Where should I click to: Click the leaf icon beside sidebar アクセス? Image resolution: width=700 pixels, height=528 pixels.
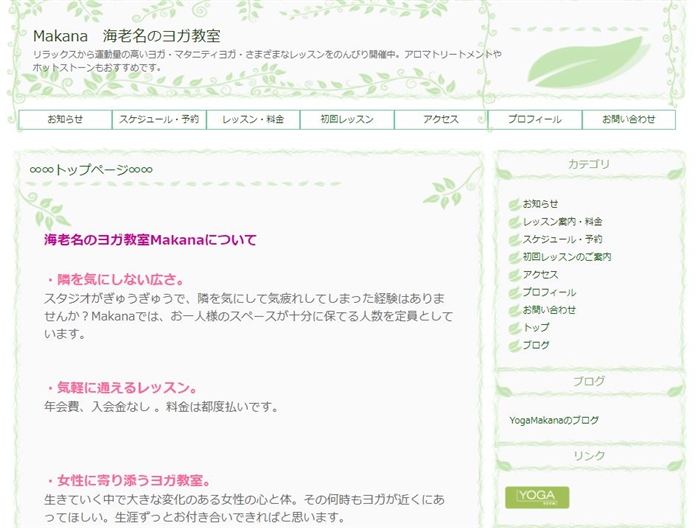coord(515,275)
